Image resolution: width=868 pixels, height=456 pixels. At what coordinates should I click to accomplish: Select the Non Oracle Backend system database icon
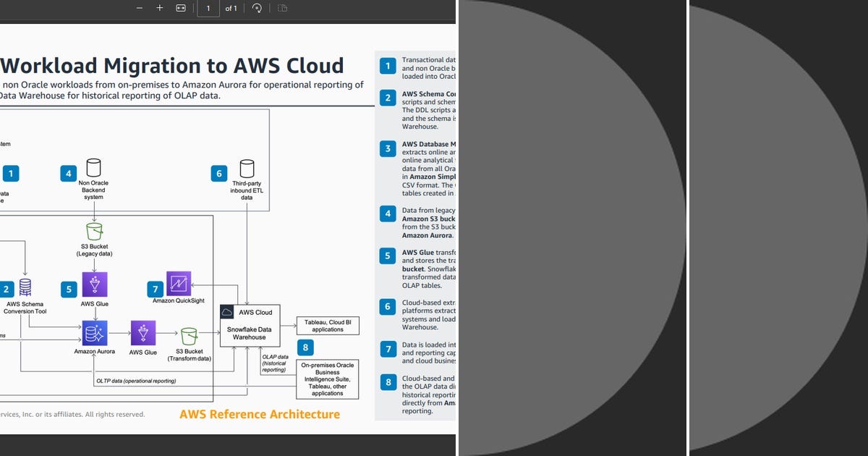pos(93,169)
